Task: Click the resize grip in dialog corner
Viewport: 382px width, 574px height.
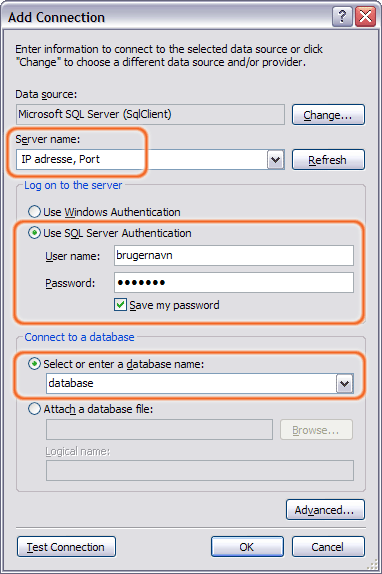Action: pyautogui.click(x=373, y=565)
